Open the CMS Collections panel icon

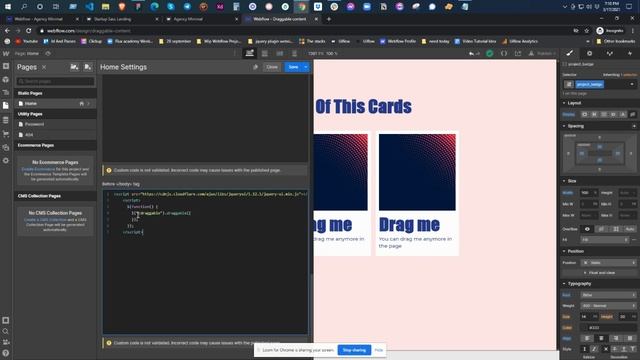pyautogui.click(x=6, y=120)
